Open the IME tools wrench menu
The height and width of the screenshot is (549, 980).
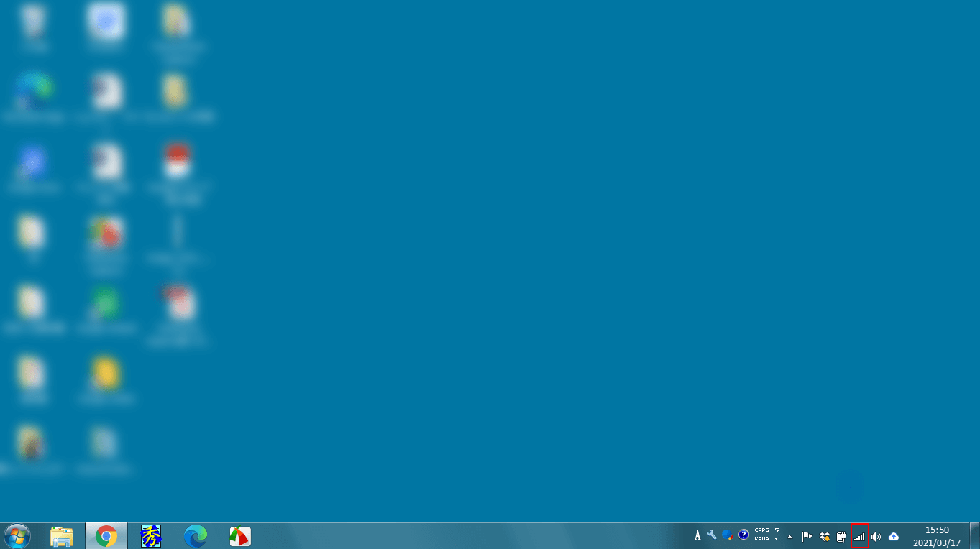point(712,535)
